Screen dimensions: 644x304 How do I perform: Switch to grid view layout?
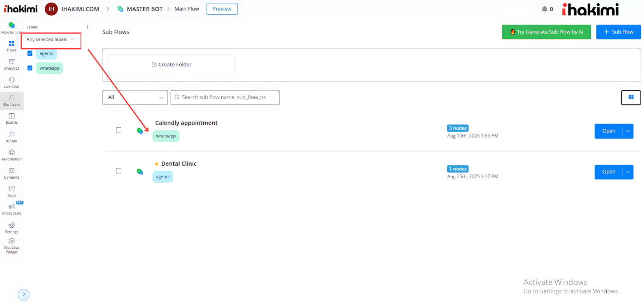tap(631, 97)
